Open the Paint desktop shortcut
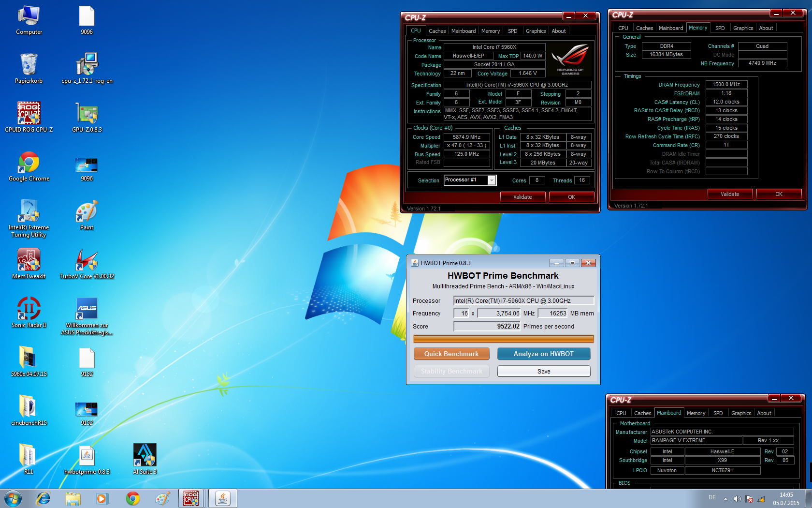This screenshot has height=508, width=812. pyautogui.click(x=87, y=215)
